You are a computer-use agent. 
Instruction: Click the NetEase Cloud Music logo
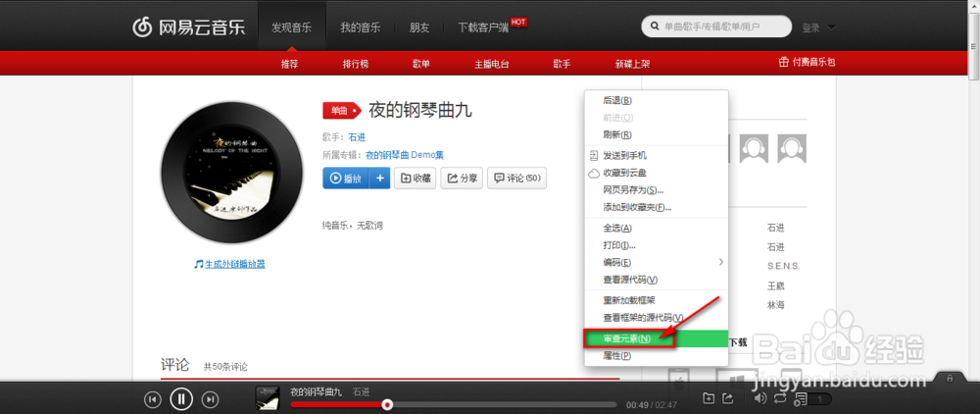pyautogui.click(x=189, y=27)
